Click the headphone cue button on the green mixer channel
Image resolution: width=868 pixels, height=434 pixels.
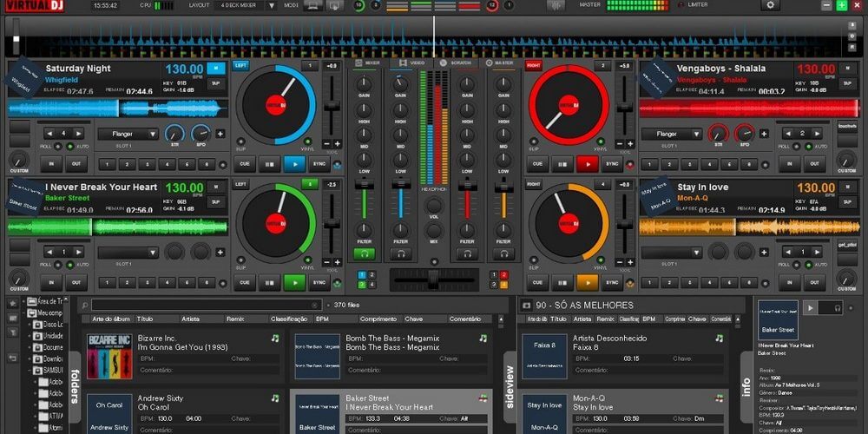tap(365, 254)
